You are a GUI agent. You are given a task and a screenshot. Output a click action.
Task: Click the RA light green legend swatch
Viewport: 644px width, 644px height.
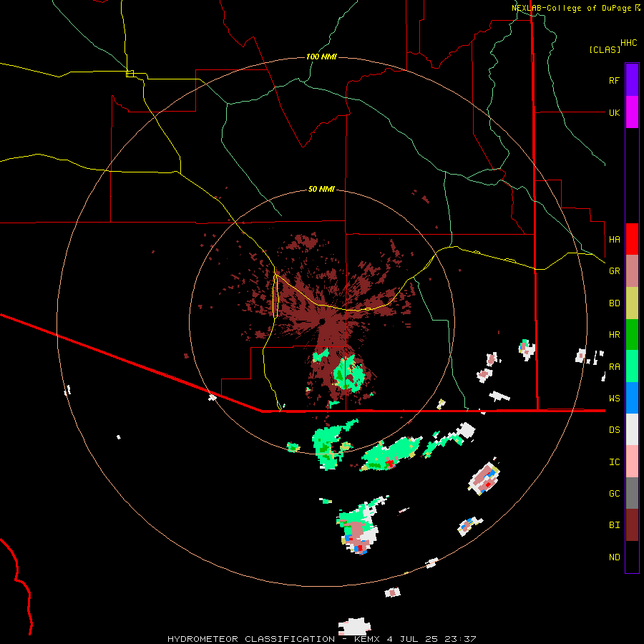pyautogui.click(x=632, y=366)
